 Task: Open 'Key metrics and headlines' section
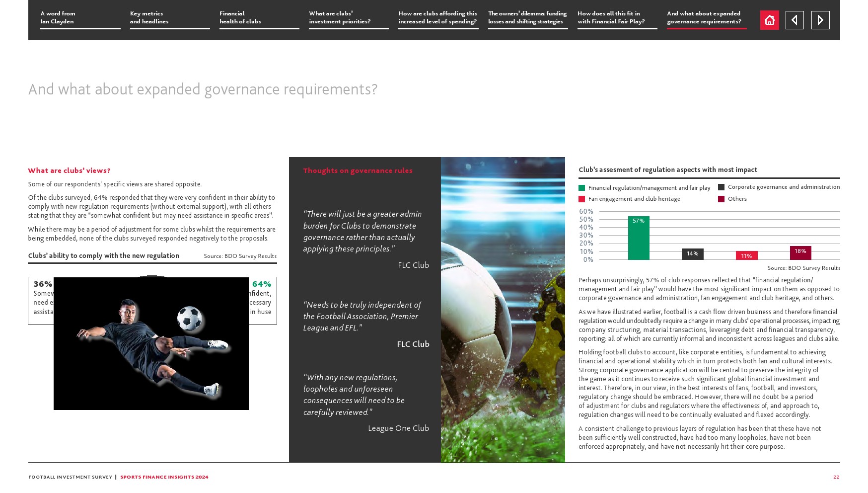click(x=169, y=18)
